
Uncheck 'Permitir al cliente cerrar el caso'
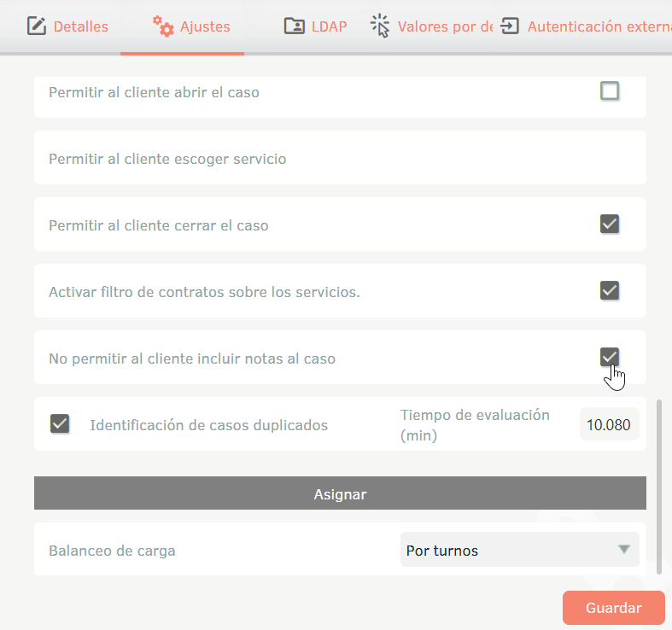point(610,225)
